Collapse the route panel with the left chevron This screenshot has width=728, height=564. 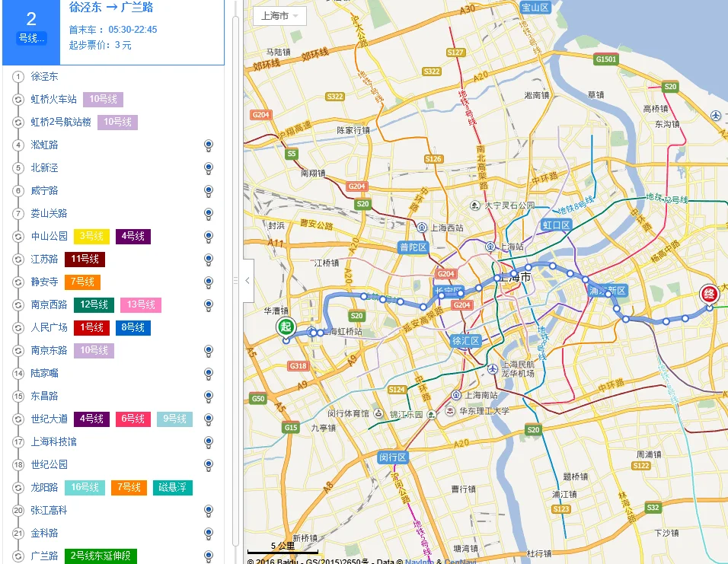click(247, 280)
